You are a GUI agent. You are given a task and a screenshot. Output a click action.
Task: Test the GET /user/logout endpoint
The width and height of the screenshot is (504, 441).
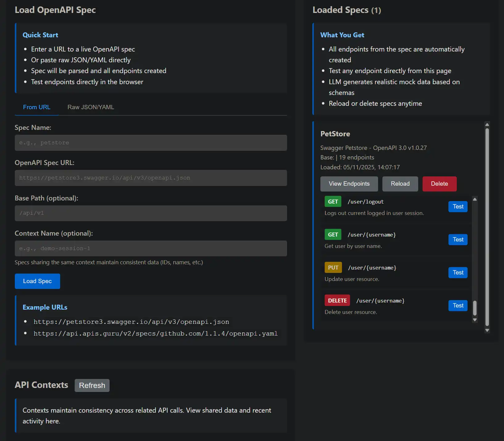(x=458, y=207)
